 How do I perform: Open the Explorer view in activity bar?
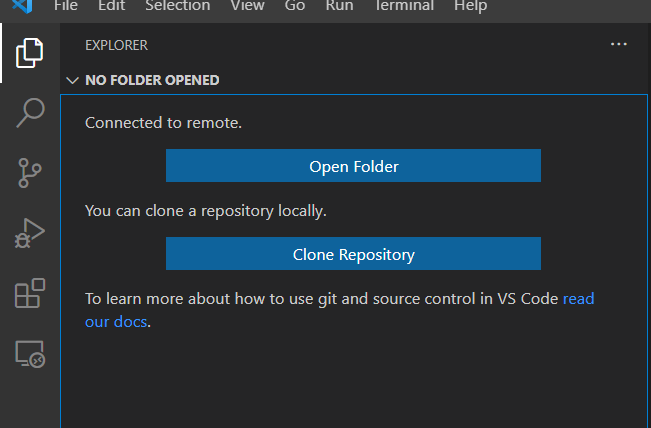pos(30,52)
